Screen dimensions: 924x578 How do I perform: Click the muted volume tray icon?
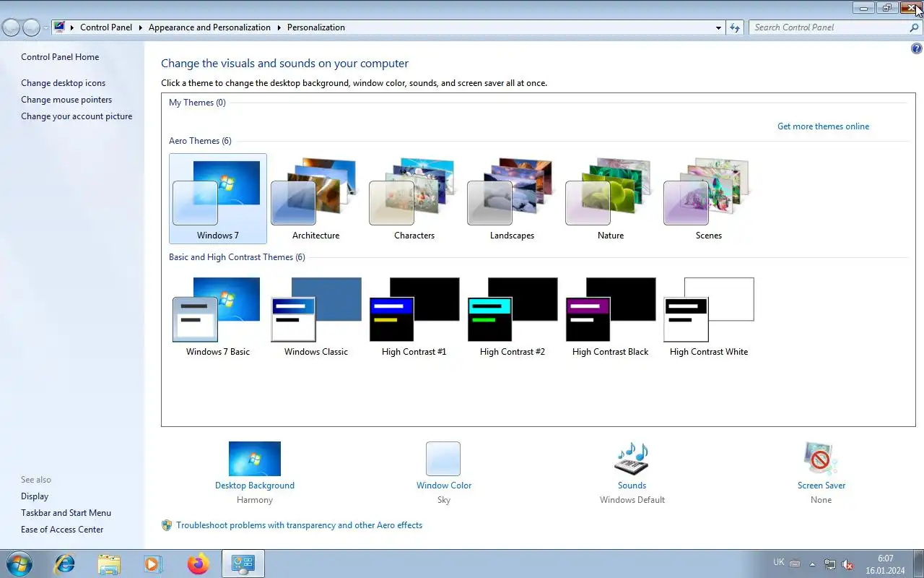point(847,564)
